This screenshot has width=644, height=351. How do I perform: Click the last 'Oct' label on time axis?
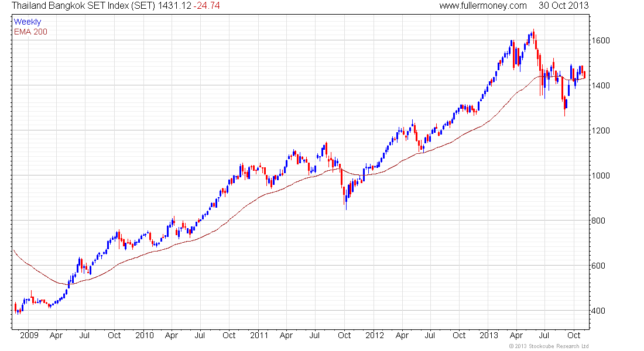click(574, 335)
